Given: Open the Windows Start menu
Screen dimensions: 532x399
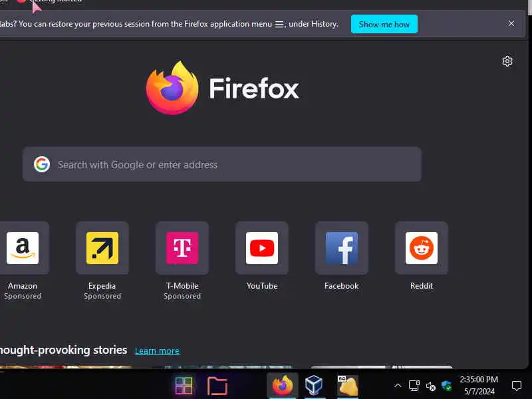Looking at the screenshot, I should (x=184, y=386).
